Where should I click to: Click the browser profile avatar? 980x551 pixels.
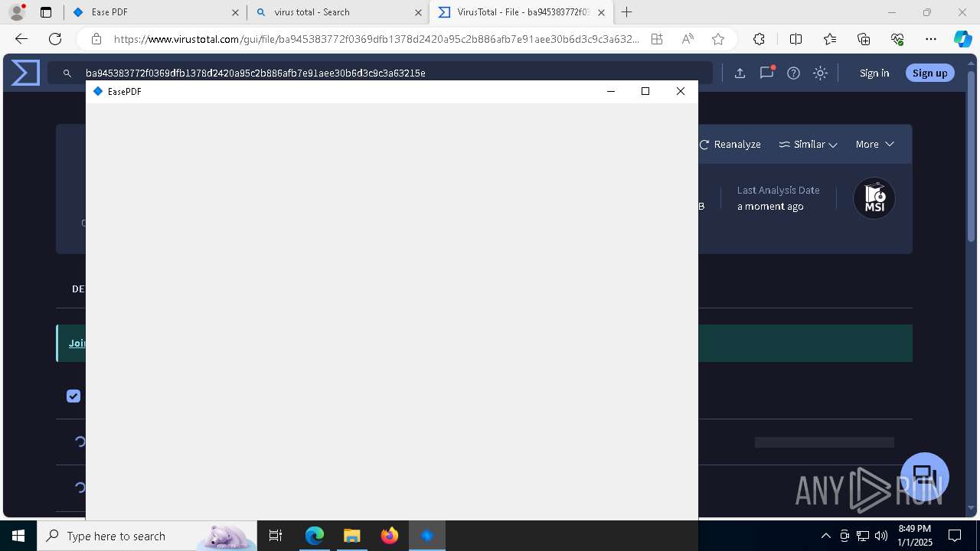click(17, 12)
